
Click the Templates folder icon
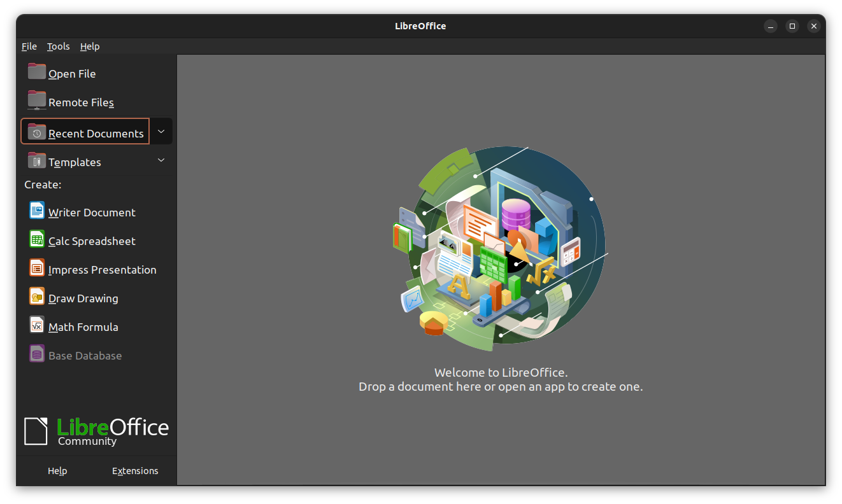[x=37, y=160]
